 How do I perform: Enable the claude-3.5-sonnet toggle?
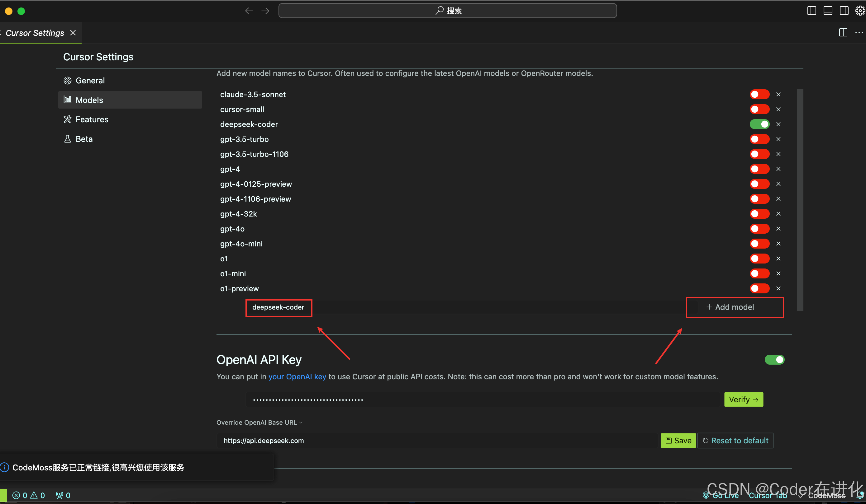tap(759, 94)
